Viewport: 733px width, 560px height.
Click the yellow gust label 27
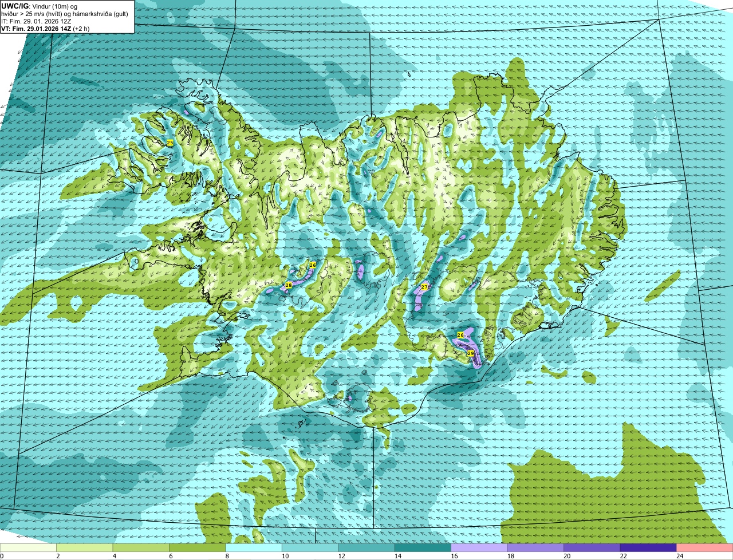(x=424, y=287)
